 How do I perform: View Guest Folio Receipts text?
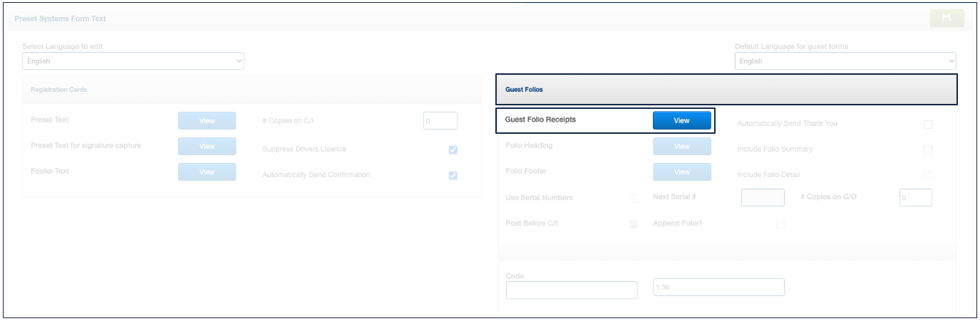pyautogui.click(x=681, y=120)
